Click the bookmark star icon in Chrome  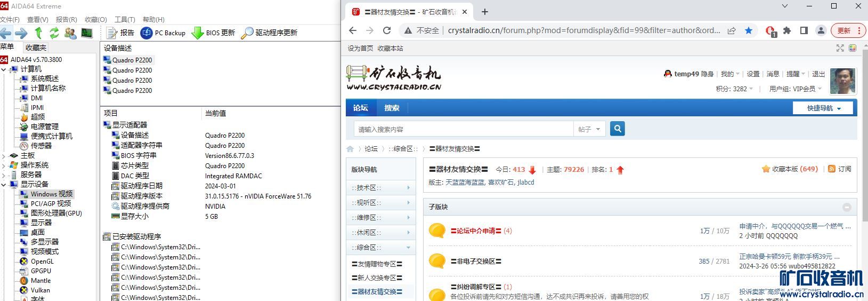tap(748, 30)
